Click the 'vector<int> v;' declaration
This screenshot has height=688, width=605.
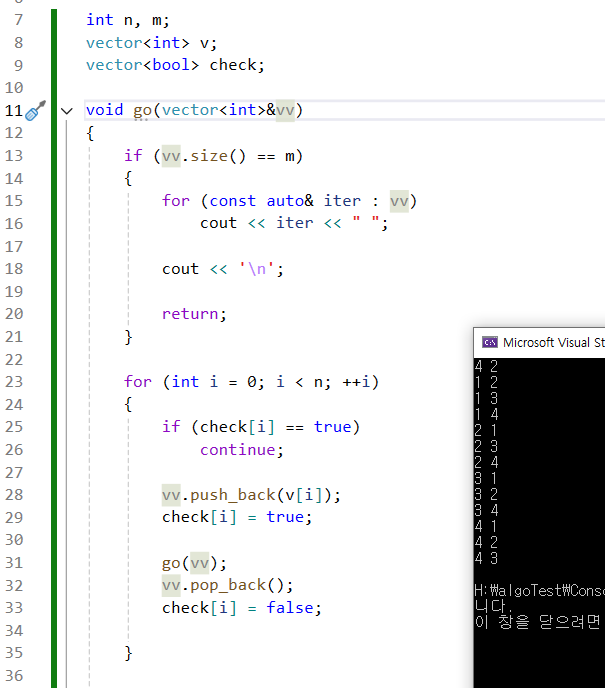[x=151, y=43]
